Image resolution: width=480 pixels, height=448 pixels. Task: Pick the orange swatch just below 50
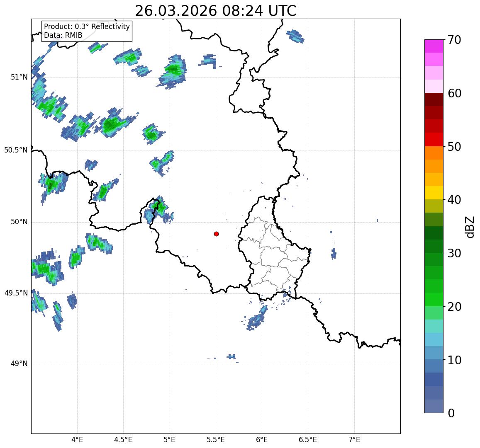tap(434, 153)
